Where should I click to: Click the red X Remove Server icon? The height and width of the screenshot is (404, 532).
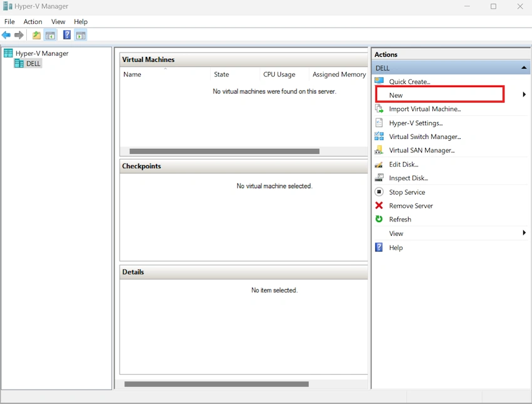pos(379,205)
